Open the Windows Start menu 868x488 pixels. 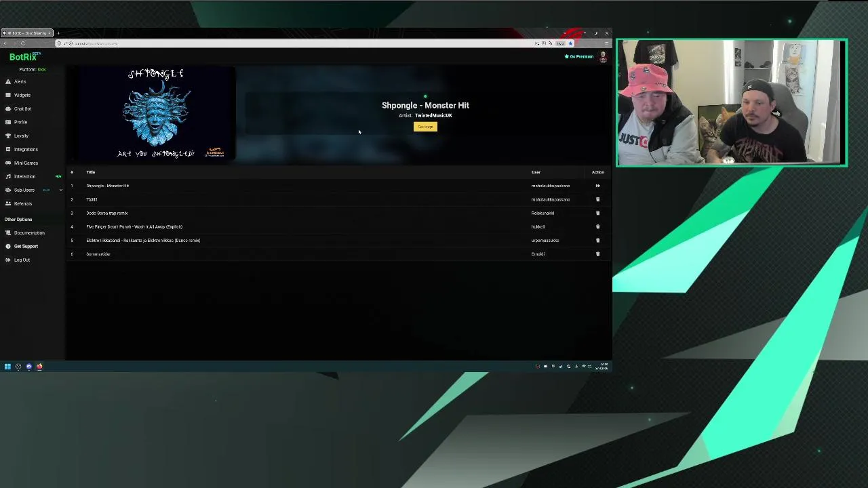pyautogui.click(x=7, y=367)
